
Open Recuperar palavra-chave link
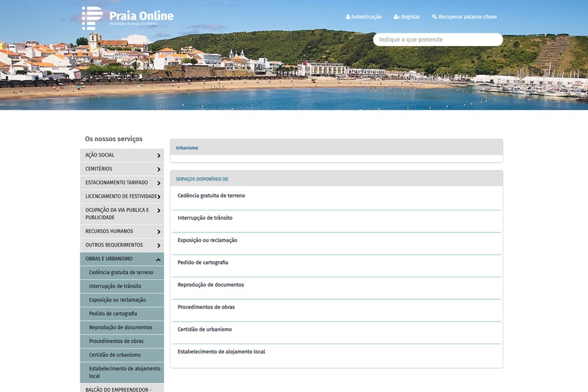point(464,17)
